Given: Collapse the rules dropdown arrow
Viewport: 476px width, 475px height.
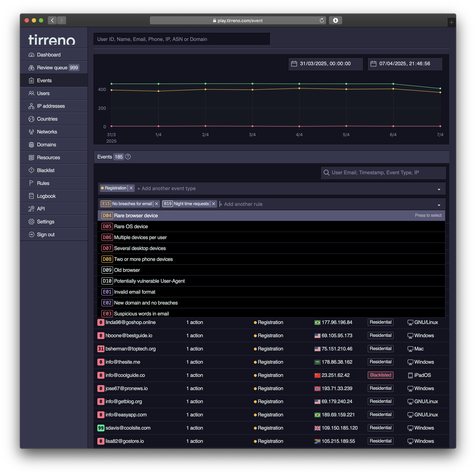Looking at the screenshot, I should (439, 205).
